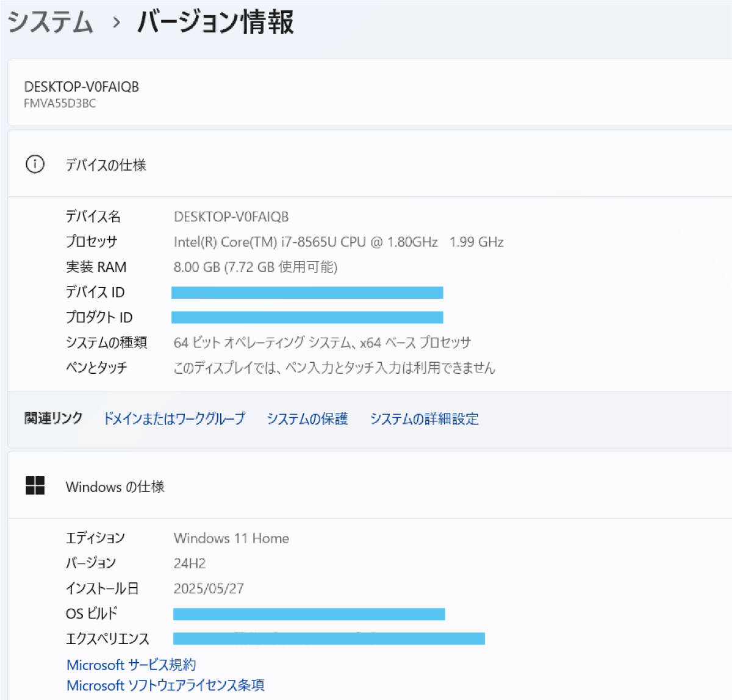Click the breadcrumb chevron after システム
Image resolution: width=732 pixels, height=700 pixels.
coord(116,23)
